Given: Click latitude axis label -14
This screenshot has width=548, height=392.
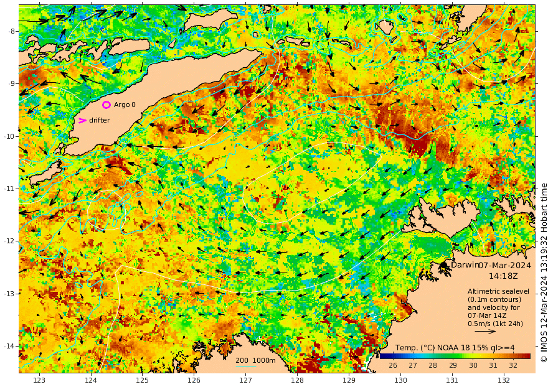Looking at the screenshot, I should (x=9, y=346).
